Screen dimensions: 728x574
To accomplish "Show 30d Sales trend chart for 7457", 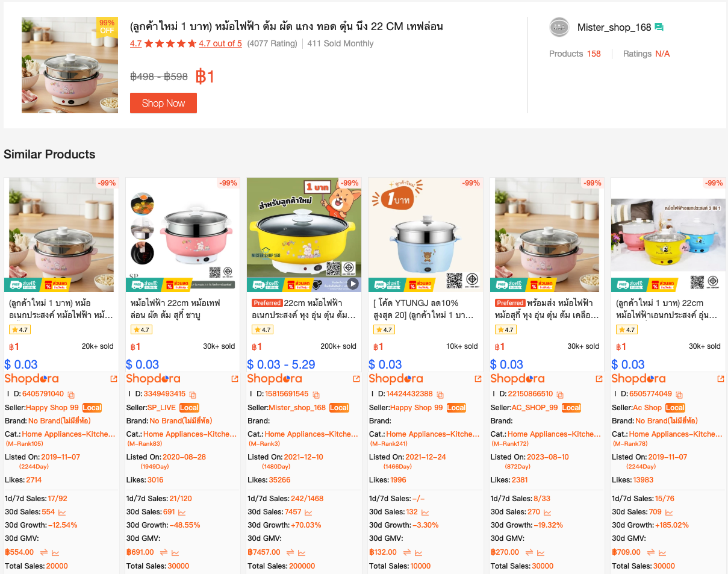I will point(308,512).
